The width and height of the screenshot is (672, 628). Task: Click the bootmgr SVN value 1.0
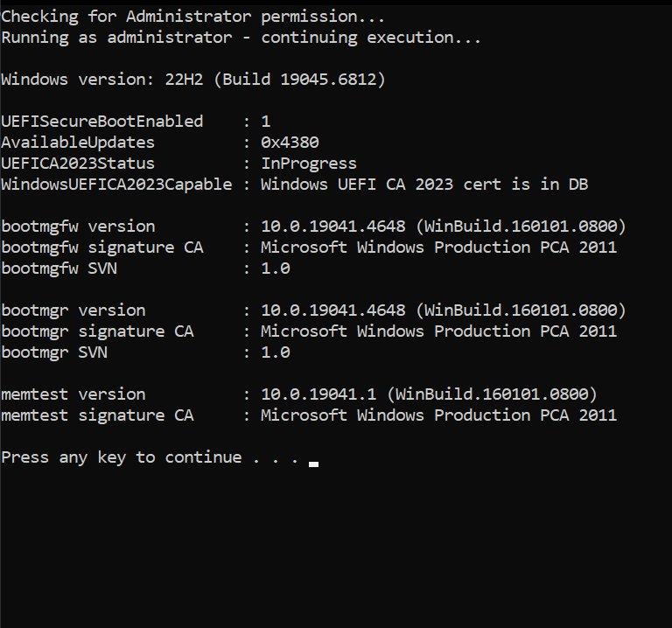tap(276, 352)
